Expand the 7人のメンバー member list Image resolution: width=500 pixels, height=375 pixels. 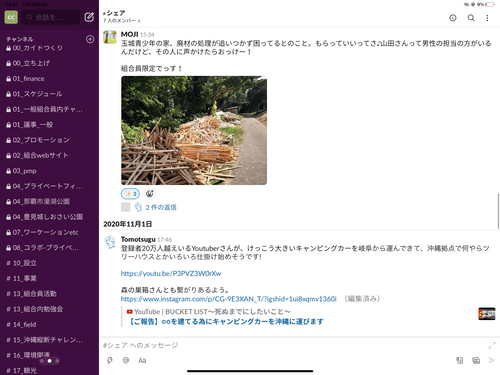click(x=121, y=21)
